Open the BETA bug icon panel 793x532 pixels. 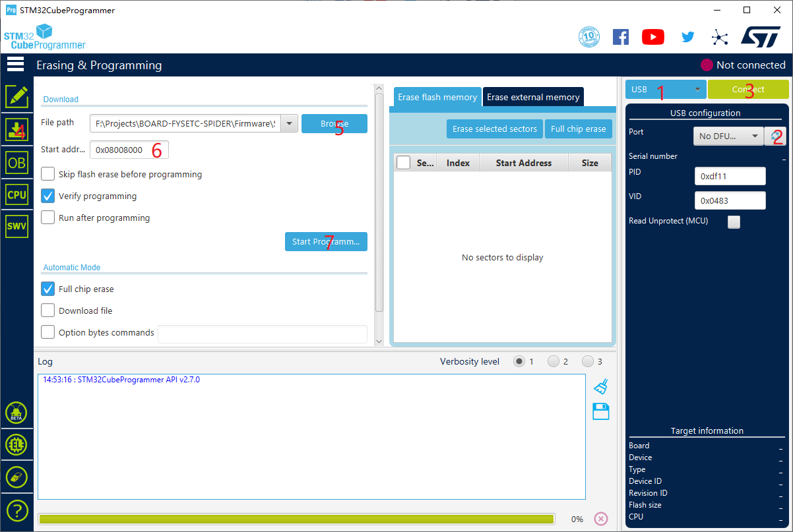(16, 413)
